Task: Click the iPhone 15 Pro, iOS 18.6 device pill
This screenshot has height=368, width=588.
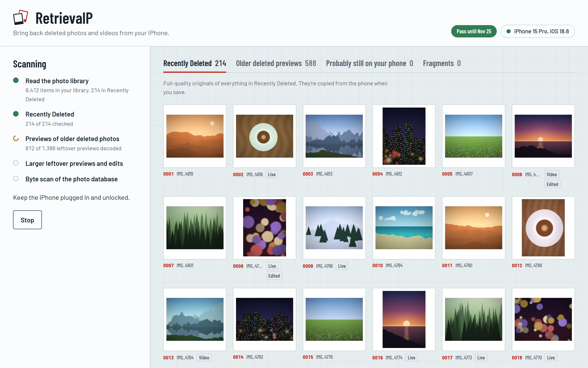Action: pyautogui.click(x=538, y=31)
